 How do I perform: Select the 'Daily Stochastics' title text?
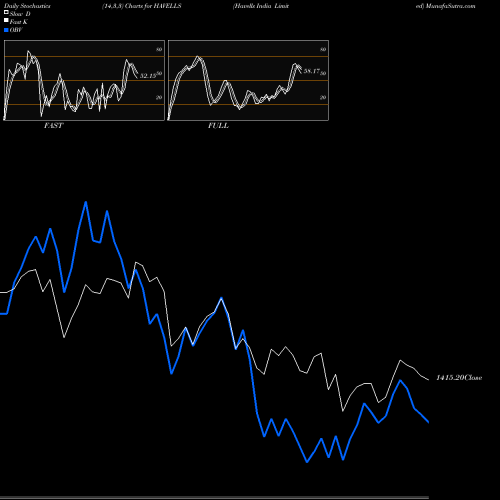click(27, 6)
